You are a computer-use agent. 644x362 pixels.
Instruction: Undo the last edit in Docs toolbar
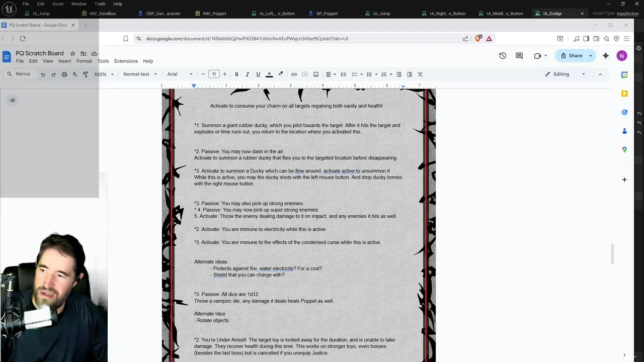(x=43, y=74)
